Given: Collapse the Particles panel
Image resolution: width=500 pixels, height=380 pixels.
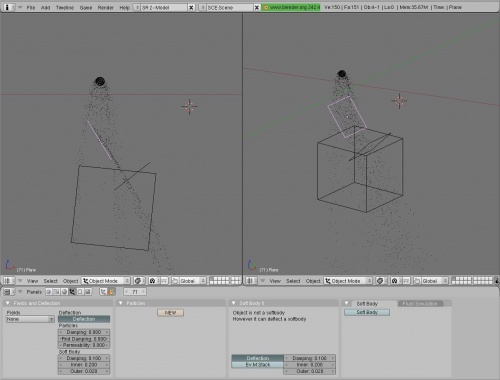Looking at the screenshot, I should (121, 303).
